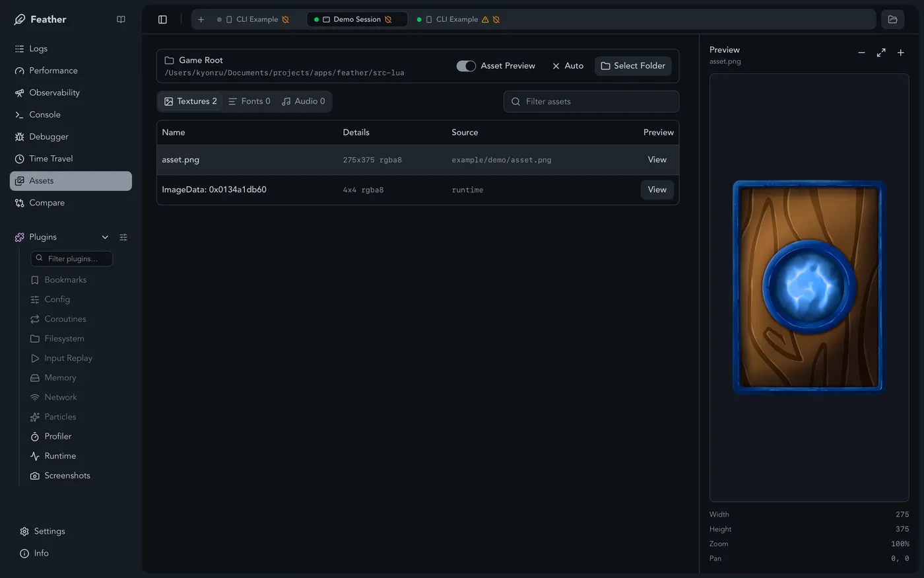Switch to the Demo Session tab

click(356, 19)
